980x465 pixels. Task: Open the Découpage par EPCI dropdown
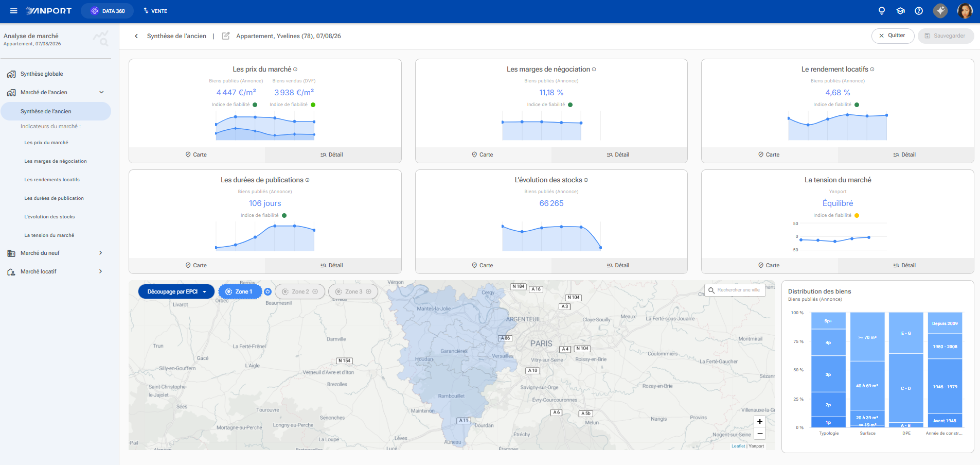(176, 291)
